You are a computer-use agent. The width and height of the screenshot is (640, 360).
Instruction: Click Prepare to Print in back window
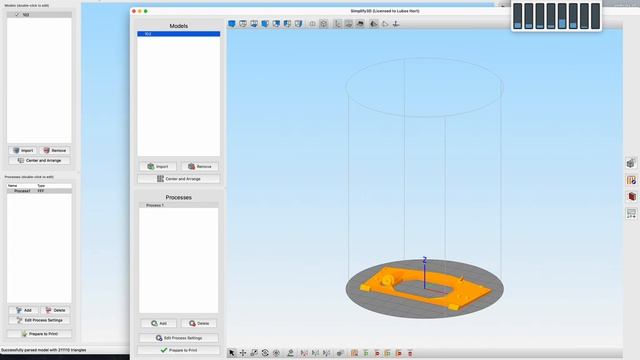pos(39,333)
